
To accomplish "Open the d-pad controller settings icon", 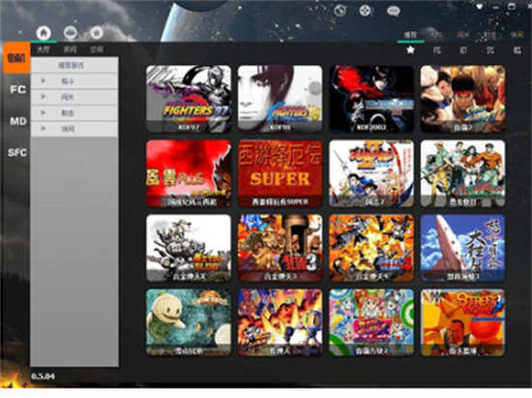I will tap(366, 11).
